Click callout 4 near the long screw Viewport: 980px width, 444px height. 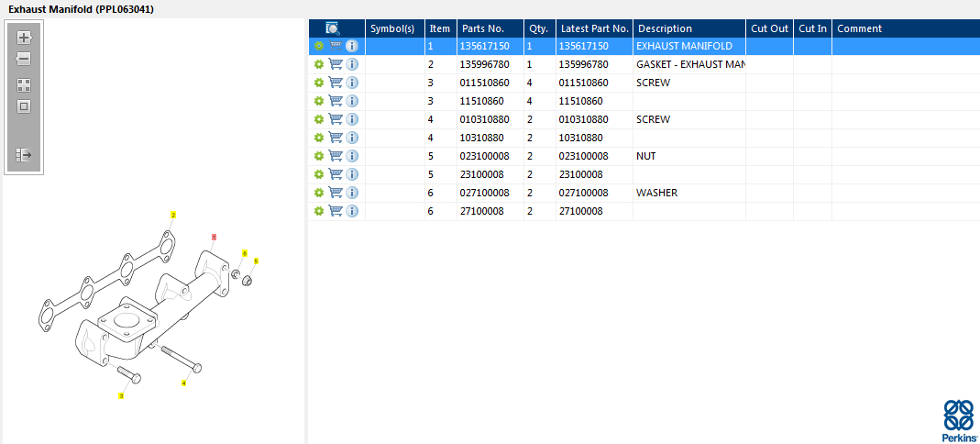pos(183,383)
